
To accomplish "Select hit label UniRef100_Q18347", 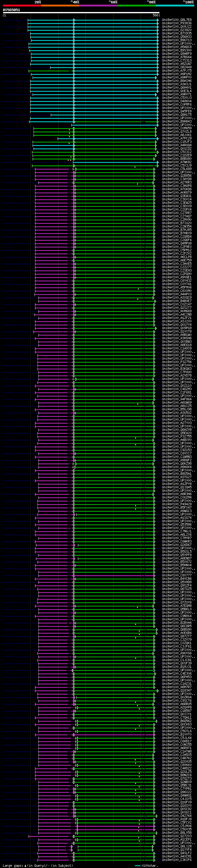I will click(x=176, y=690).
